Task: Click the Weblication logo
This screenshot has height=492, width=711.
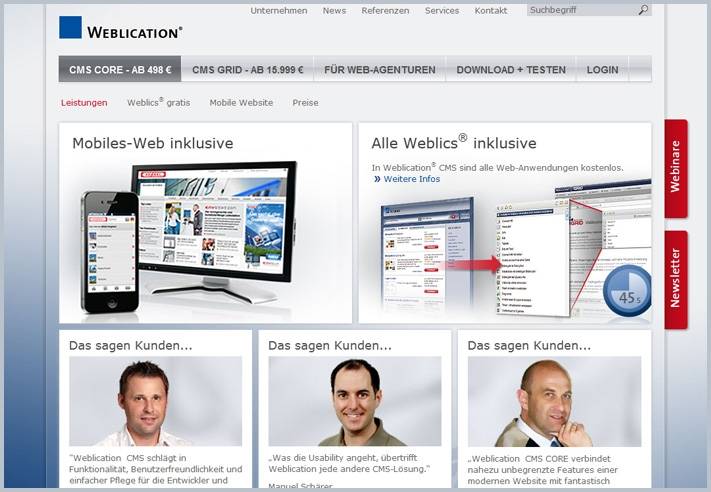Action: [120, 29]
